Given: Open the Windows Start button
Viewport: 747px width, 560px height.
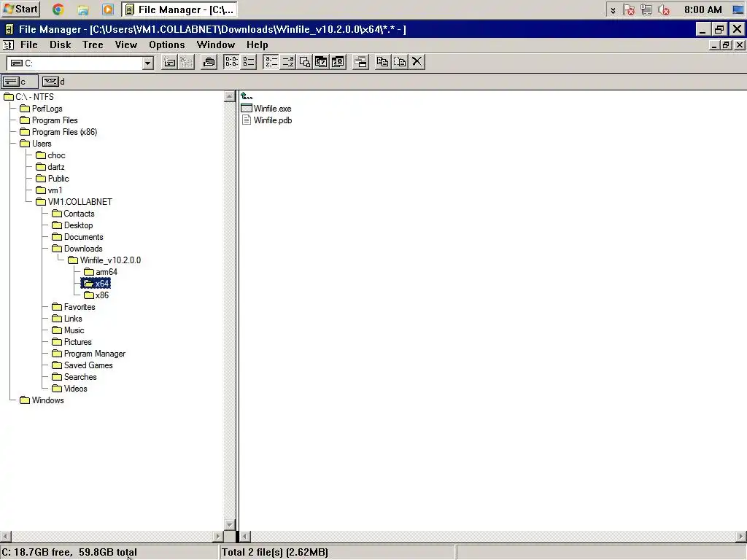Looking at the screenshot, I should [20, 9].
